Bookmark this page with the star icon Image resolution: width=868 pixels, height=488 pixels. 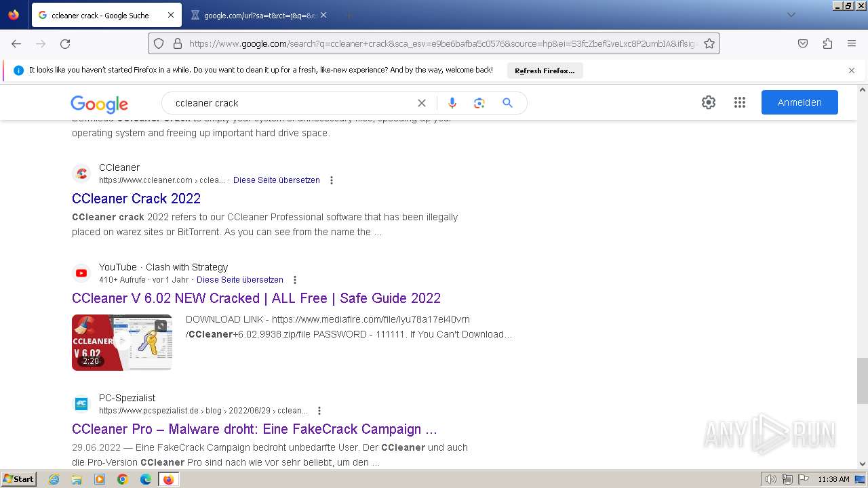(x=709, y=43)
